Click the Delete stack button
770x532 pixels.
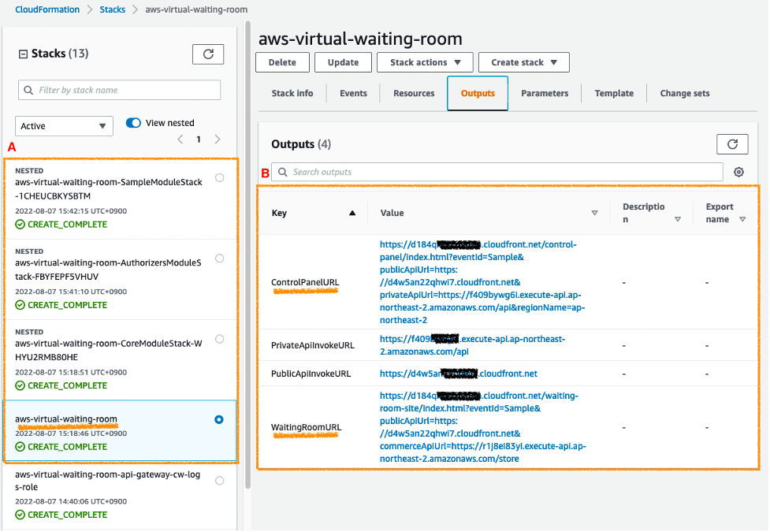coord(282,62)
